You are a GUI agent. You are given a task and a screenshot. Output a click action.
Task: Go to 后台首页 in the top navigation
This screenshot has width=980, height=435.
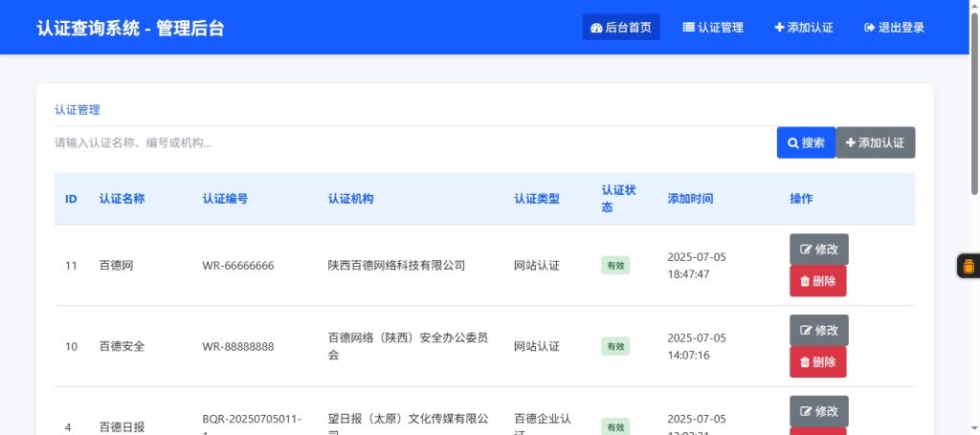[621, 28]
